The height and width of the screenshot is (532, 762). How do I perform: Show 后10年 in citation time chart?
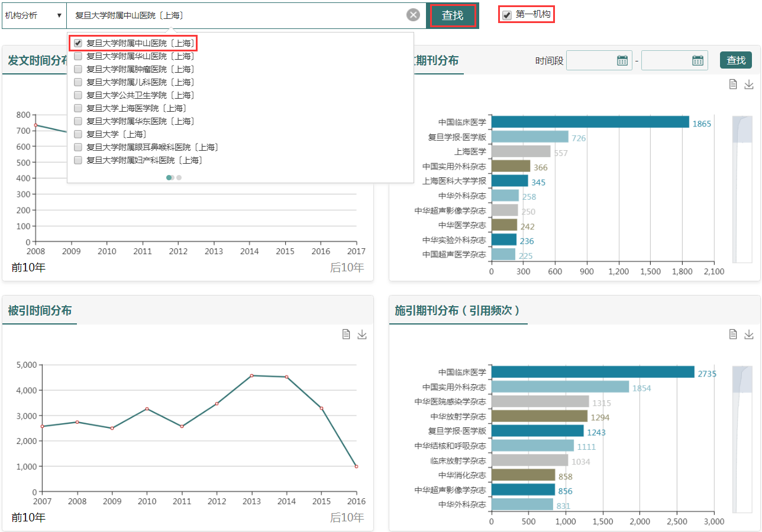click(x=347, y=518)
